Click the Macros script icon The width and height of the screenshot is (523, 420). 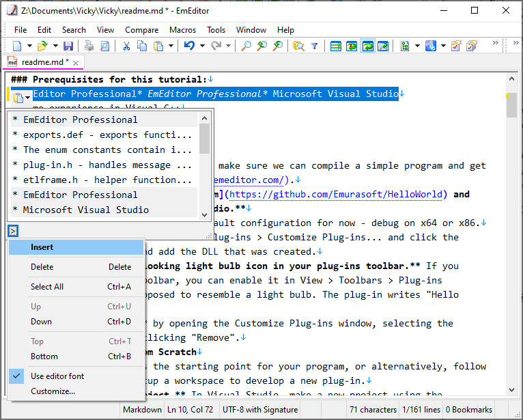tap(431, 46)
